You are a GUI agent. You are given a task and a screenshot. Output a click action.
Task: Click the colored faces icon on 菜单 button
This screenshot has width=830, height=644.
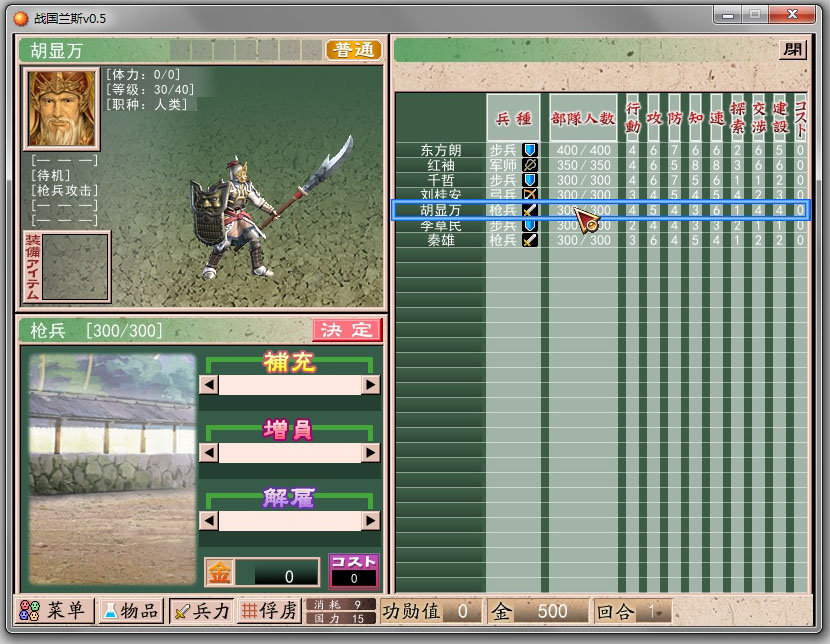pos(29,610)
